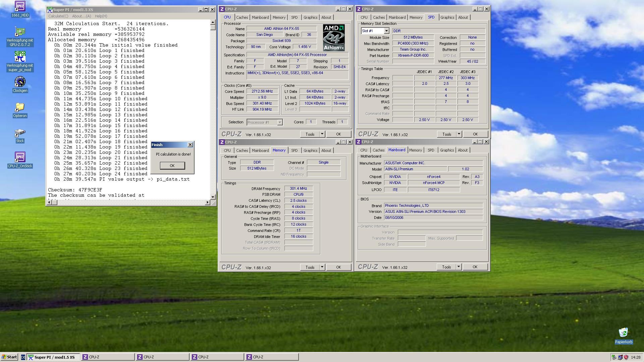
Task: Open the CPU-Z_OnStick desktop icon
Action: pyautogui.click(x=20, y=160)
